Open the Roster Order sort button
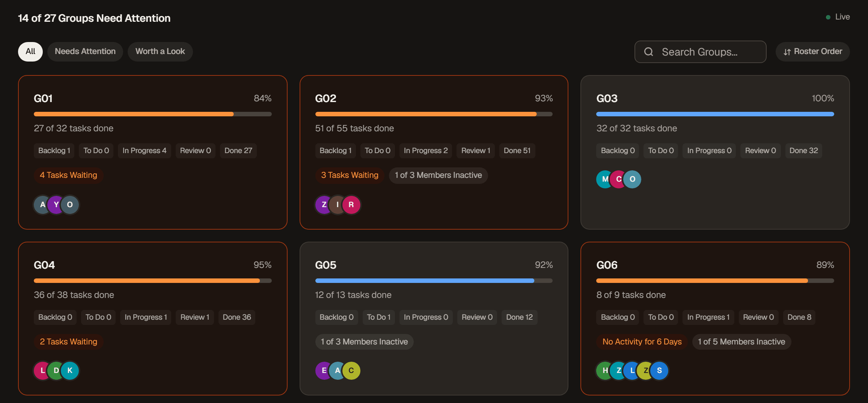The height and width of the screenshot is (403, 868). [x=812, y=51]
